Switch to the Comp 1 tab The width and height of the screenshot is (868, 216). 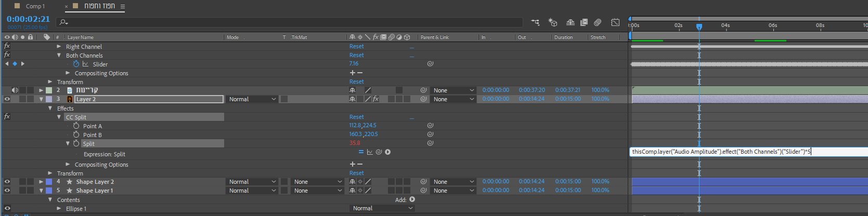(35, 6)
